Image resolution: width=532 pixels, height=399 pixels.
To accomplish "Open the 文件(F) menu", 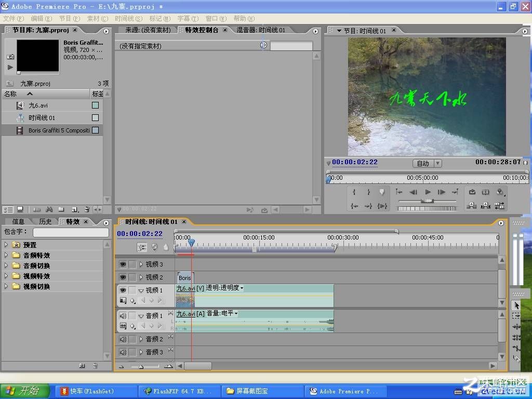I will tap(14, 19).
